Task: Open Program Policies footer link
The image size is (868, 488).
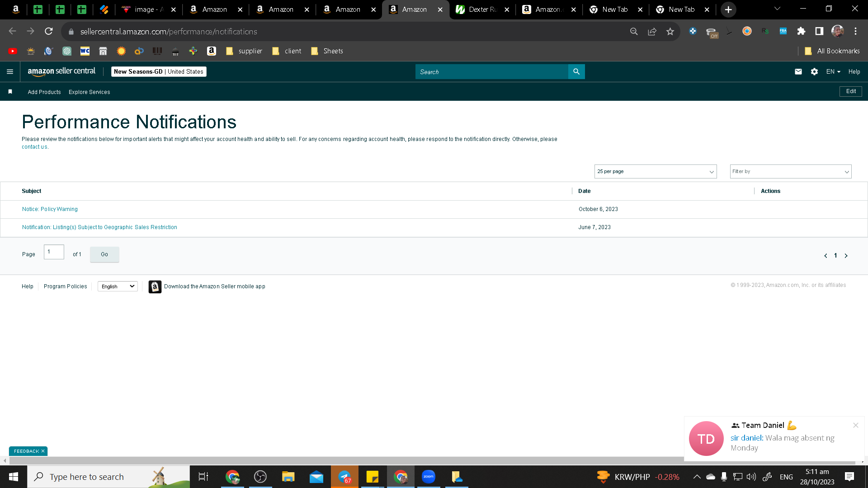Action: click(65, 286)
